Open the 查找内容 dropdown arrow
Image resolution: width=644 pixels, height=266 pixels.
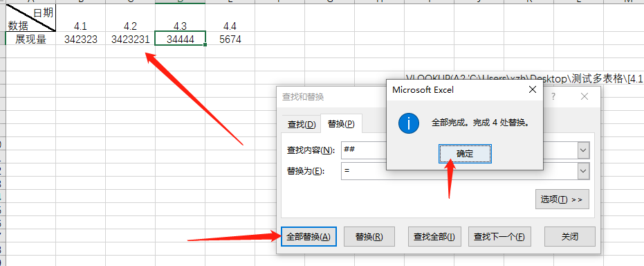coord(584,150)
